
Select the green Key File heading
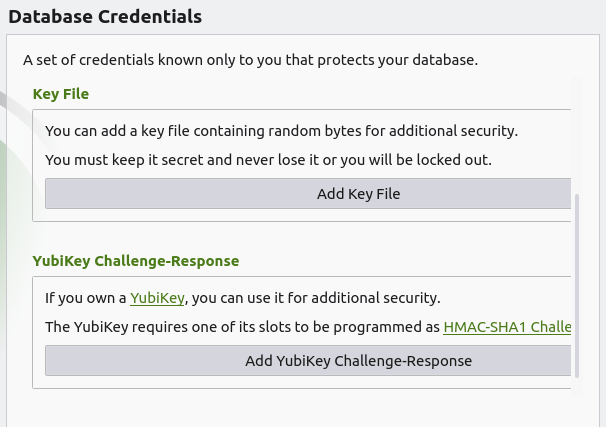click(x=60, y=94)
